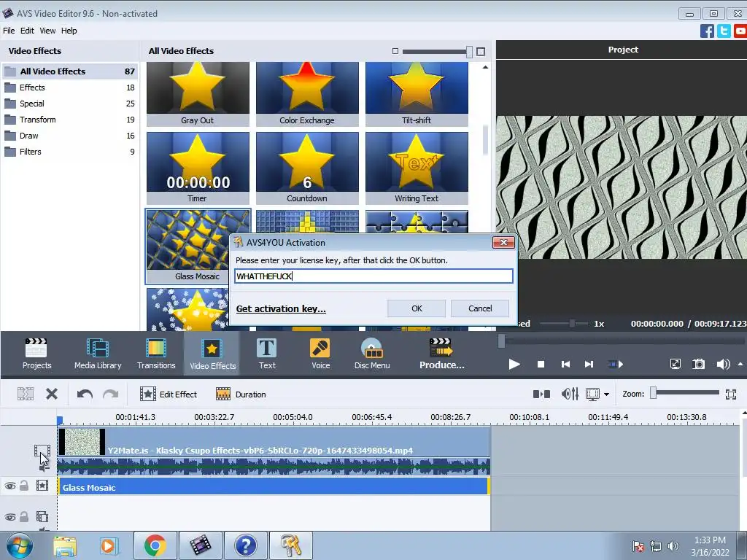The height and width of the screenshot is (560, 747).
Task: Open the Projects section
Action: [x=36, y=354]
